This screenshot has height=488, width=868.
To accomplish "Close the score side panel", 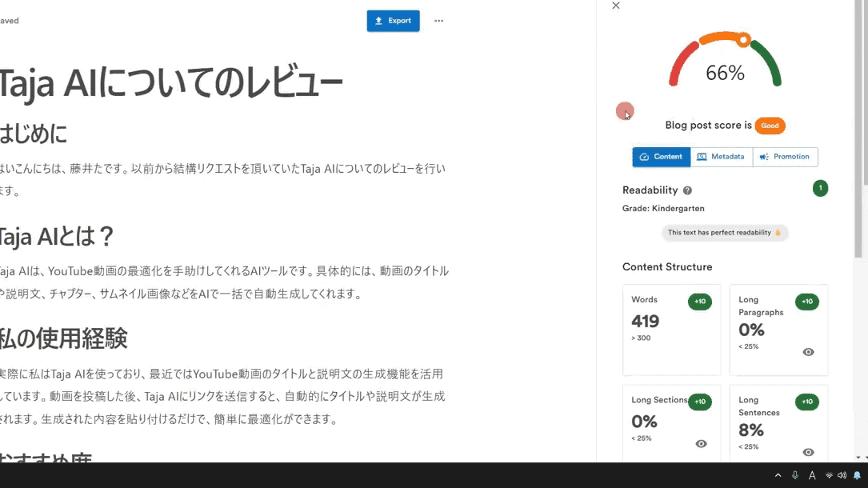I will 616,6.
